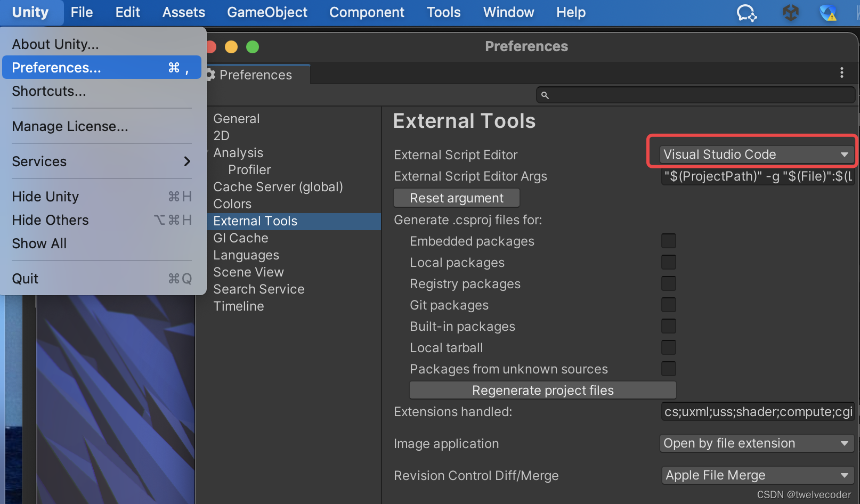This screenshot has width=860, height=504.
Task: Choose Shortcuts... in Unity menu
Action: click(x=102, y=91)
